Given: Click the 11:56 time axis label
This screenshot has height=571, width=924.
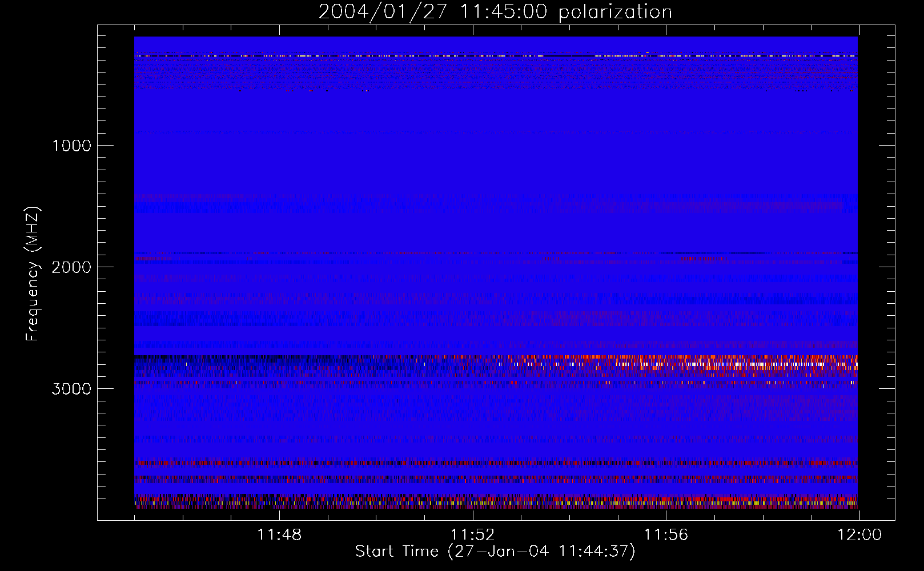Looking at the screenshot, I should click(x=666, y=535).
